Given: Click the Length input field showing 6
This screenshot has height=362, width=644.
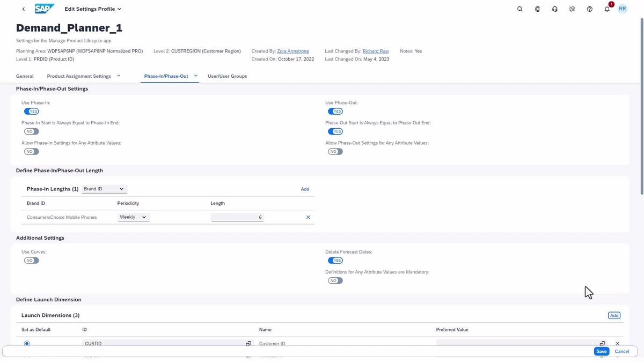Looking at the screenshot, I should (x=237, y=217).
